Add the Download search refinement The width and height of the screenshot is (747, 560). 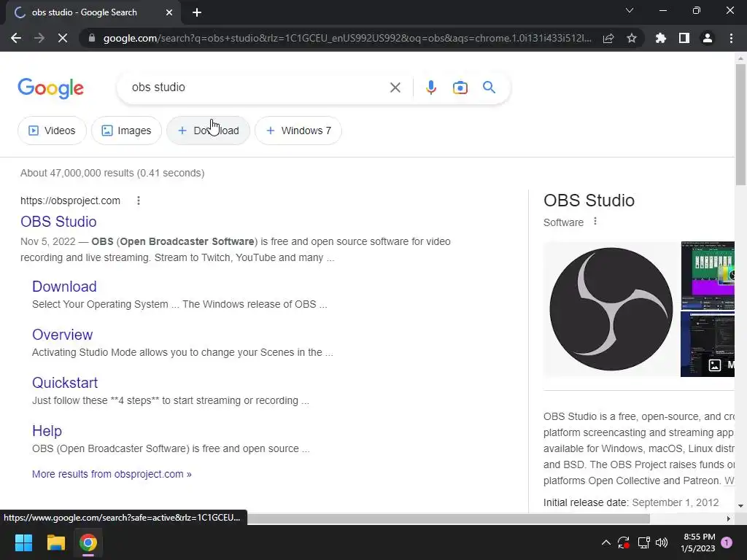(x=208, y=131)
